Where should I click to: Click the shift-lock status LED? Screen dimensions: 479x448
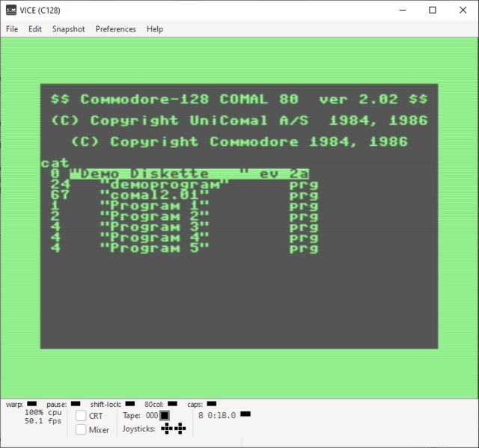tap(129, 404)
